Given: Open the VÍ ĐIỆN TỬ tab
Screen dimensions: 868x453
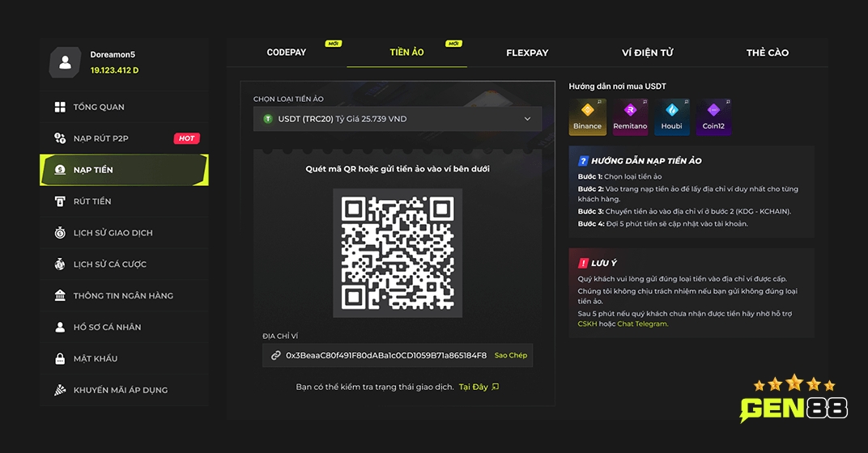Looking at the screenshot, I should point(647,53).
